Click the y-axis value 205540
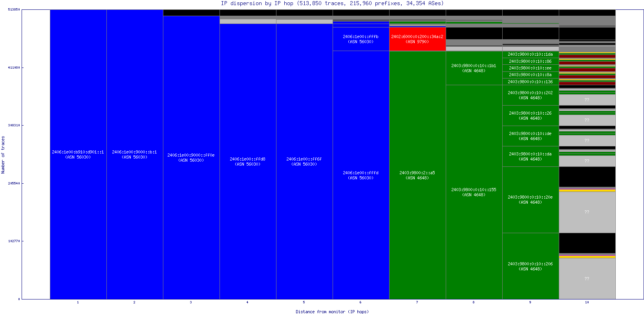Image resolution: width=644 pixels, height=314 pixels. click(14, 183)
